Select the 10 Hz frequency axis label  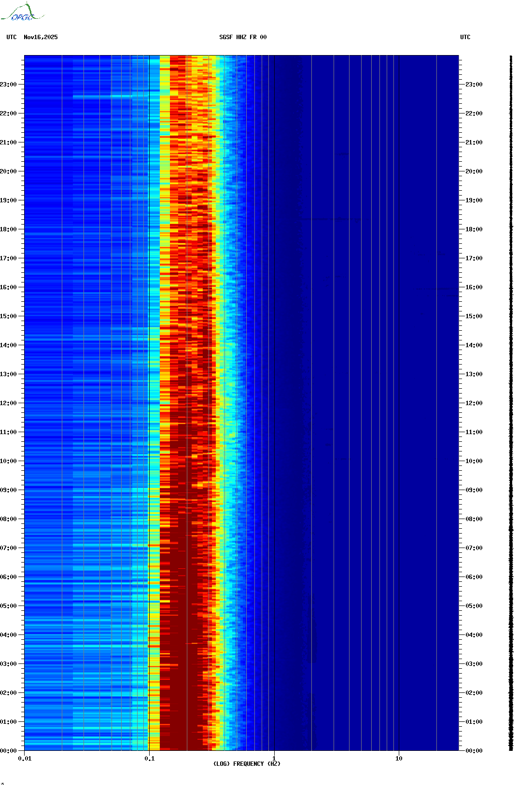399,759
